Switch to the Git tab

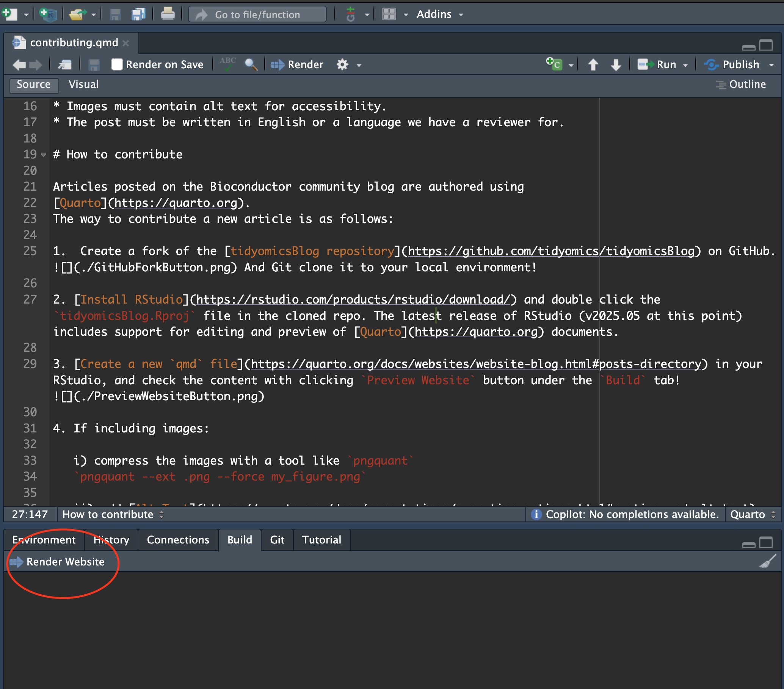point(277,540)
